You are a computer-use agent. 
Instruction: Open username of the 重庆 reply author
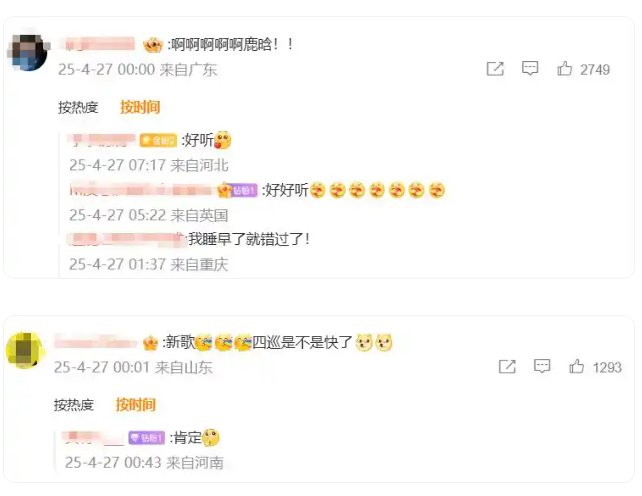(x=124, y=240)
